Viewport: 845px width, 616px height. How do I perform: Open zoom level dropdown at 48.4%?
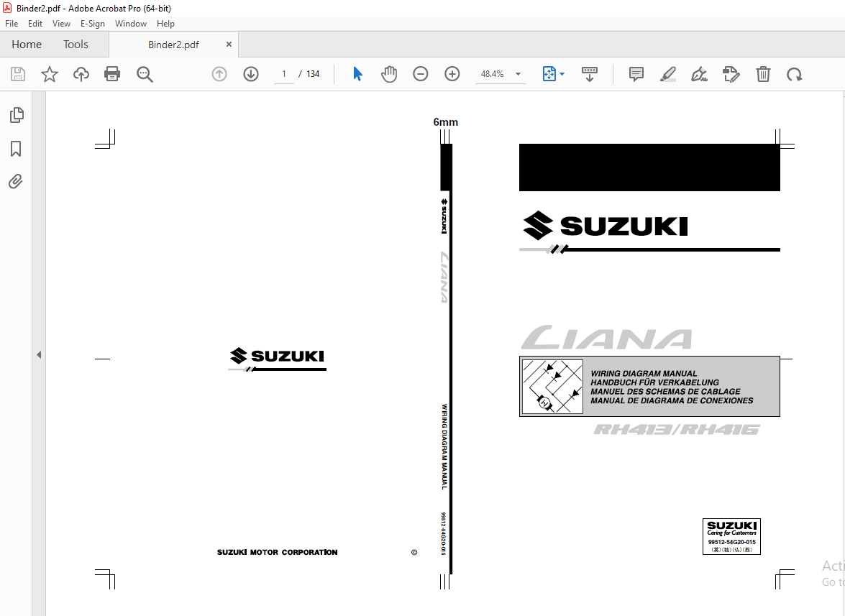tap(518, 74)
